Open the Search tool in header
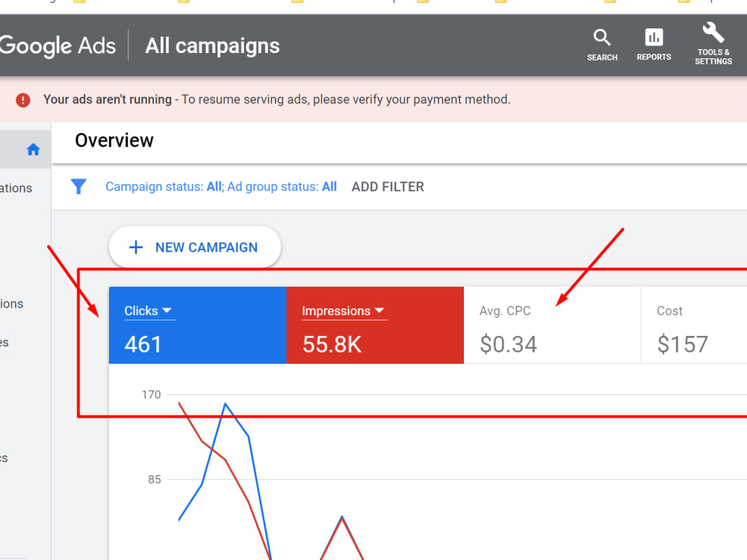The image size is (747, 560). point(601,46)
